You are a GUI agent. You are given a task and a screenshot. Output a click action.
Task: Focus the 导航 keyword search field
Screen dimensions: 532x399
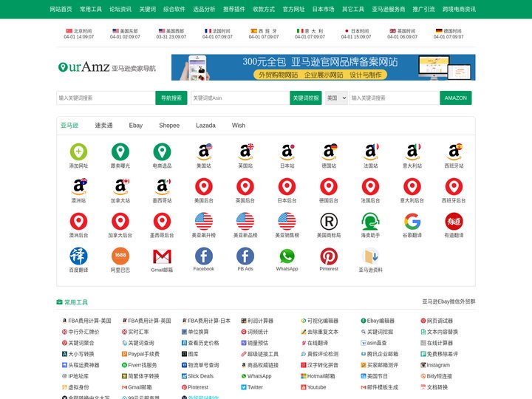pyautogui.click(x=106, y=98)
